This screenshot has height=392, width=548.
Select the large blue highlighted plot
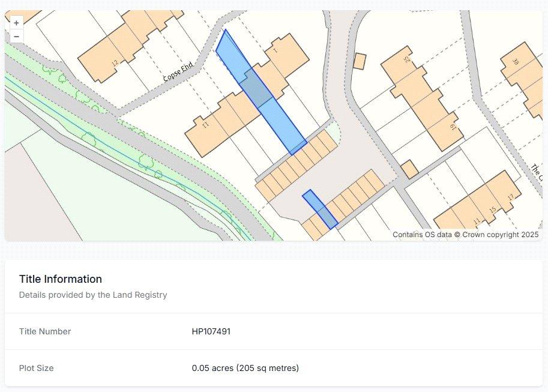(x=260, y=94)
